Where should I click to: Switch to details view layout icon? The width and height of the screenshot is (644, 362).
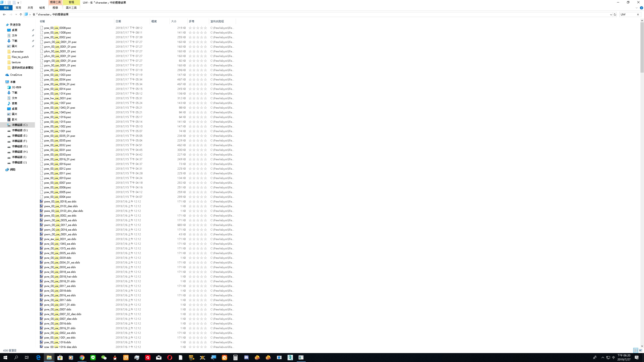(x=636, y=350)
